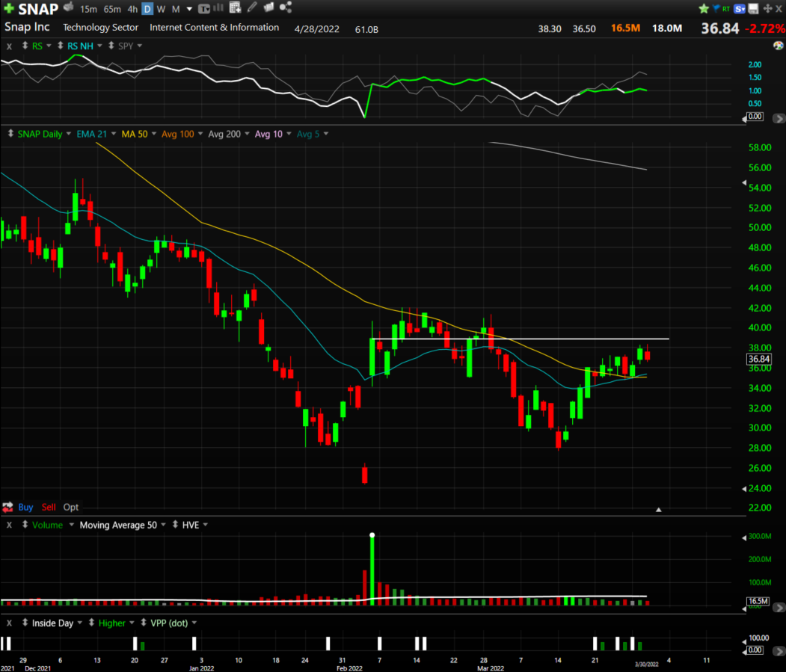The width and height of the screenshot is (786, 672).
Task: Switch to the 15m timeframe
Action: pyautogui.click(x=88, y=9)
